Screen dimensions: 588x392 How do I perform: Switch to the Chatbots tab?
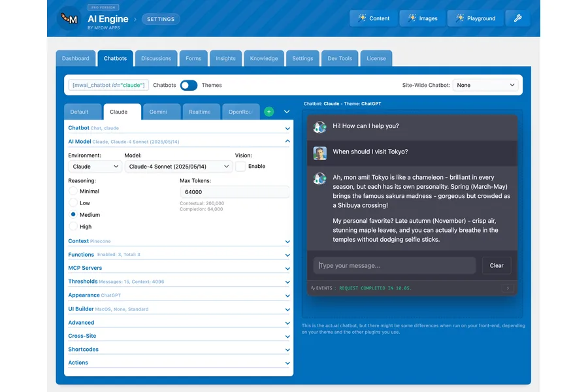(116, 59)
